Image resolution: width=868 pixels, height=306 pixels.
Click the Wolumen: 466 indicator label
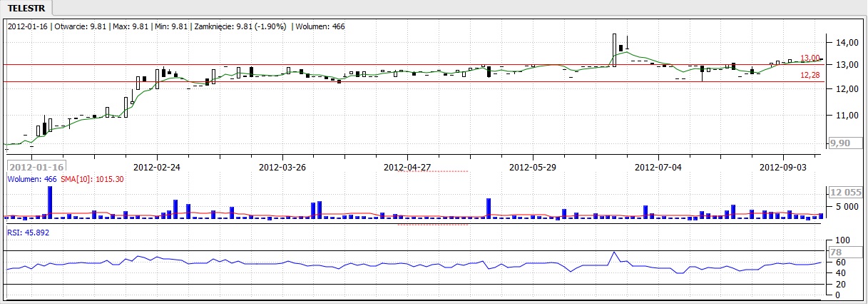(34, 179)
